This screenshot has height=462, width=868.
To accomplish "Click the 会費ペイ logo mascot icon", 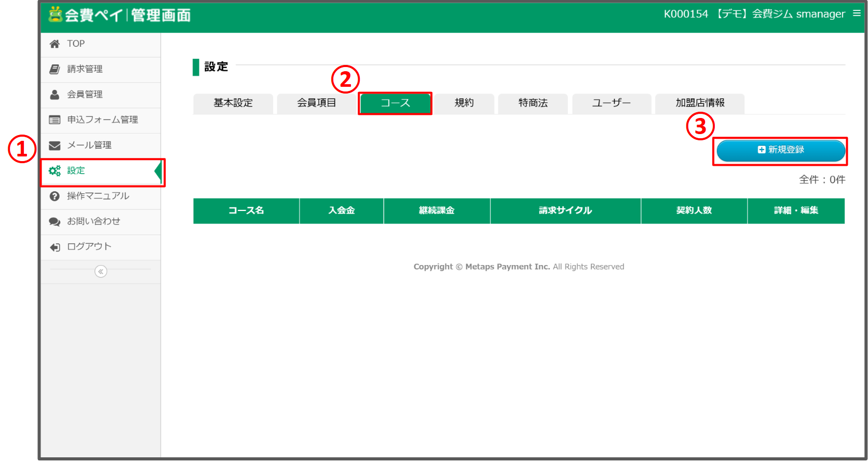I will (55, 14).
